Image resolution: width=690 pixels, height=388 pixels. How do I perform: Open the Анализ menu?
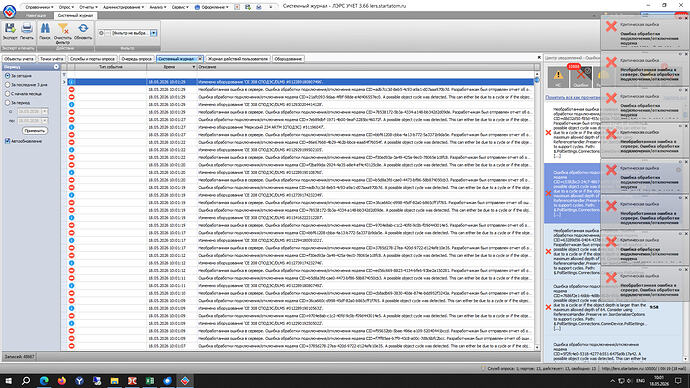click(158, 7)
